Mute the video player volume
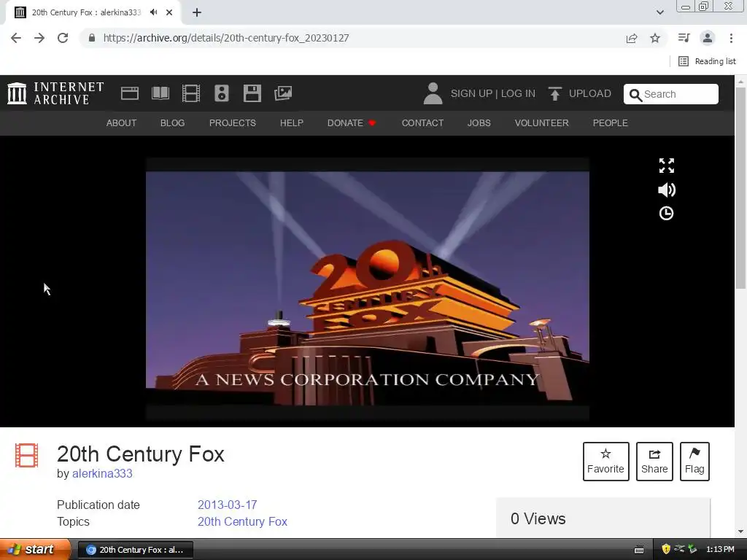Image resolution: width=747 pixels, height=560 pixels. point(667,190)
